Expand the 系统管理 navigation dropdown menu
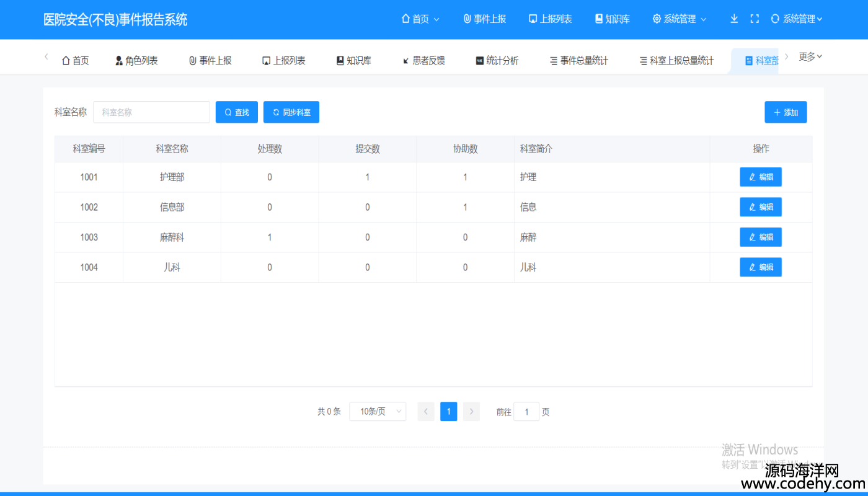Screen dimensions: 868x496 679,19
